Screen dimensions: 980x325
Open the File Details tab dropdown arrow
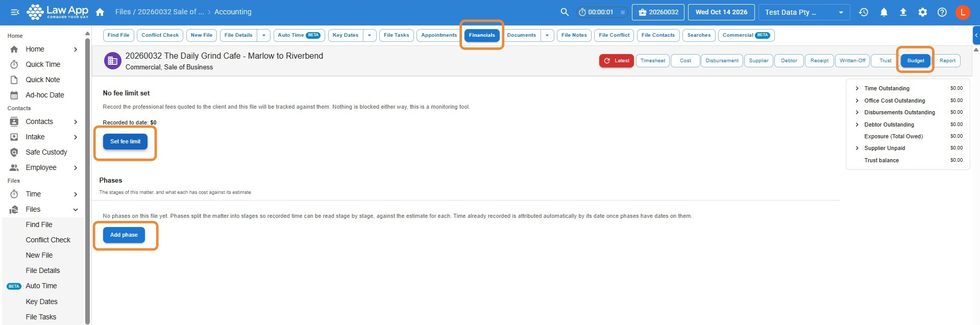pyautogui.click(x=263, y=35)
